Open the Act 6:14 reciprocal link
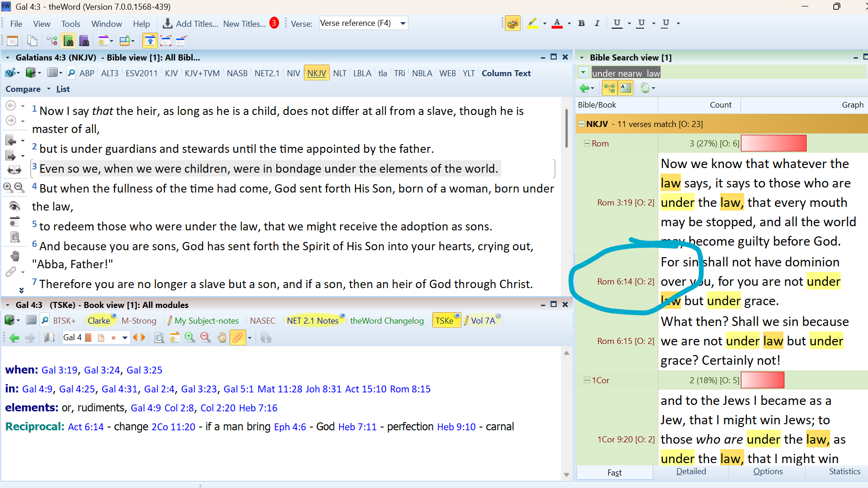The image size is (868, 488). [86, 427]
